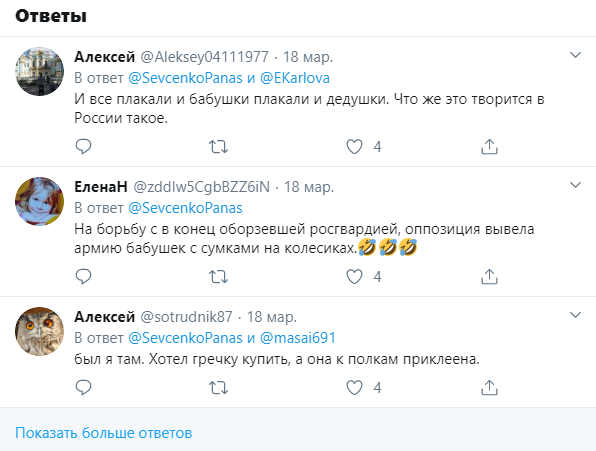
Task: Like the @sotrudnik87 гречку tweet
Action: click(354, 387)
